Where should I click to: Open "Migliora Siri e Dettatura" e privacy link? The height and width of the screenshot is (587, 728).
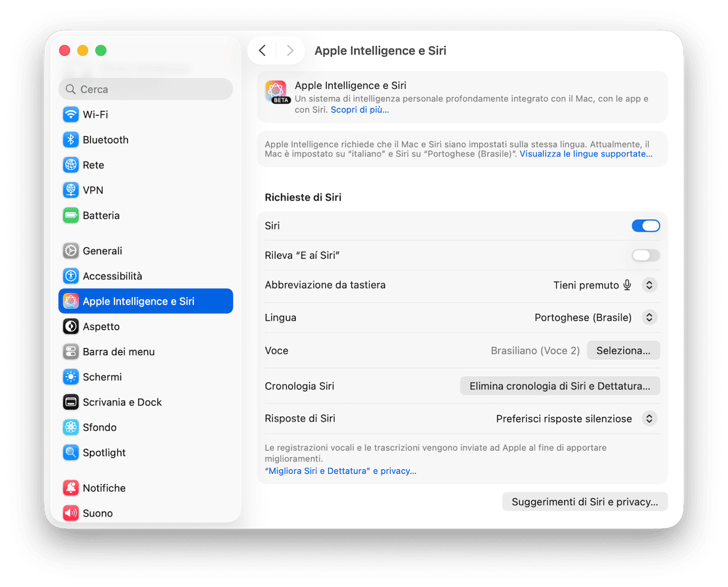341,471
